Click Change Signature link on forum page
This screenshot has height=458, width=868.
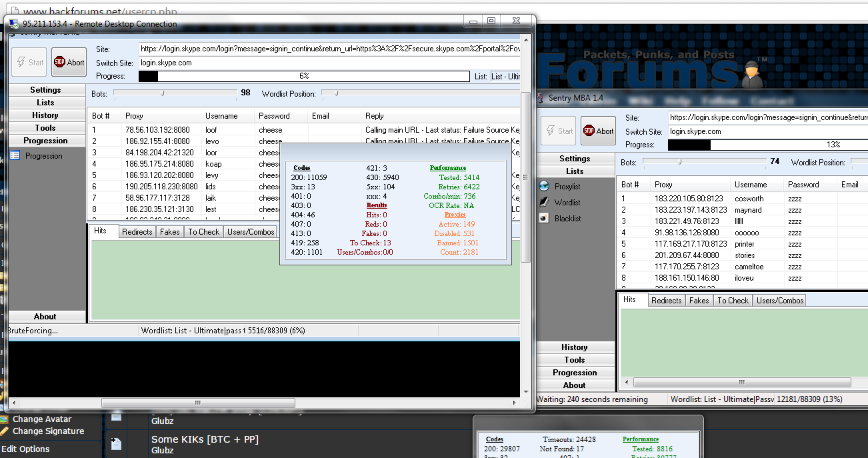tap(48, 431)
